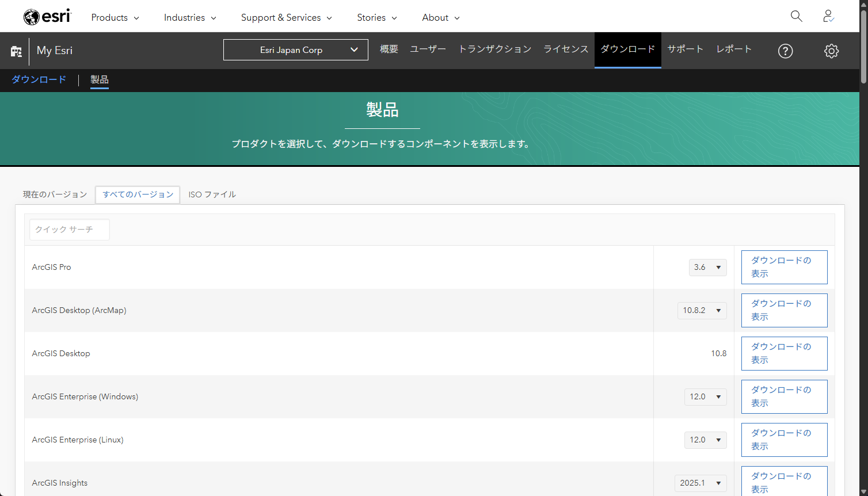Select the ISO ファイル tab
The image size is (868, 496).
click(x=212, y=194)
